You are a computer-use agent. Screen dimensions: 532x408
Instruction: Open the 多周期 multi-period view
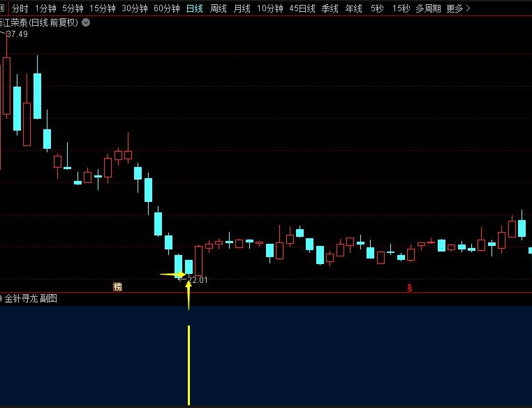(428, 8)
